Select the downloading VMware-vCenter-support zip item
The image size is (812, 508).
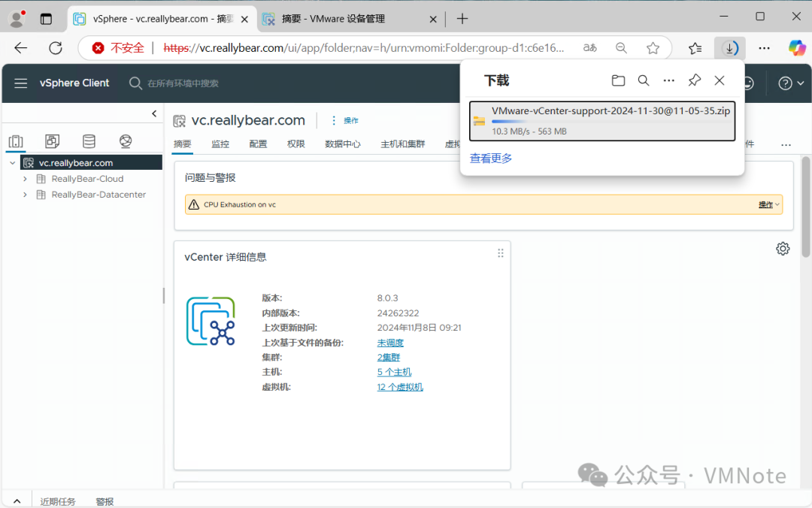coord(601,121)
